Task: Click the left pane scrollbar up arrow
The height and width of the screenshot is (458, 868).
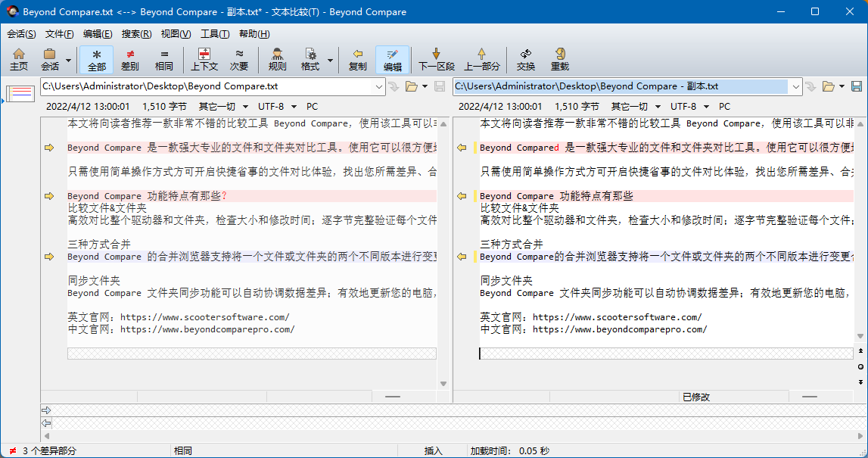Action: tap(443, 124)
